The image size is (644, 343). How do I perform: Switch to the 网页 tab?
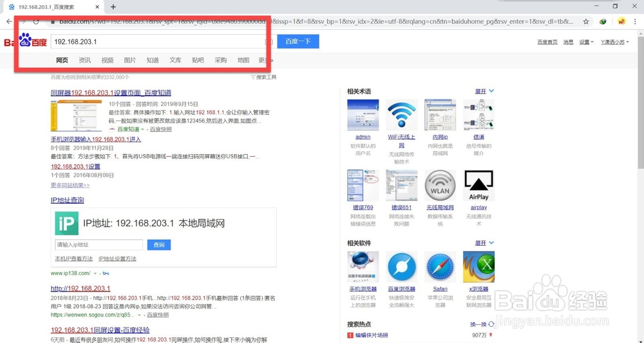pyautogui.click(x=62, y=60)
